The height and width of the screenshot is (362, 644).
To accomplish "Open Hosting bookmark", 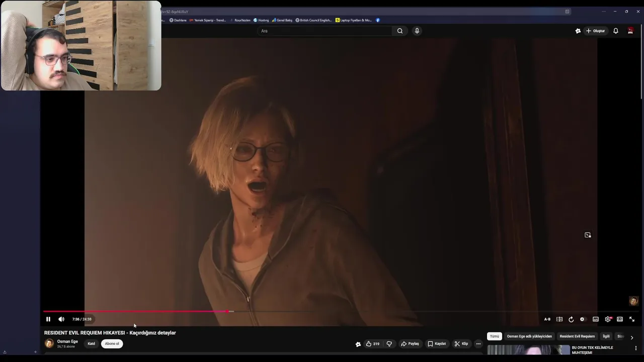I will pyautogui.click(x=261, y=20).
